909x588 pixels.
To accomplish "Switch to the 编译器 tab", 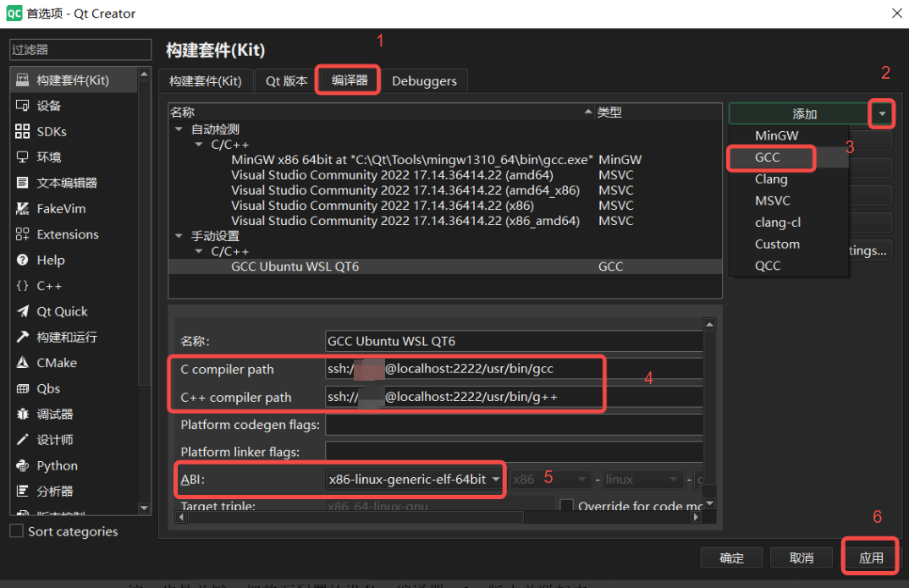I will (349, 80).
